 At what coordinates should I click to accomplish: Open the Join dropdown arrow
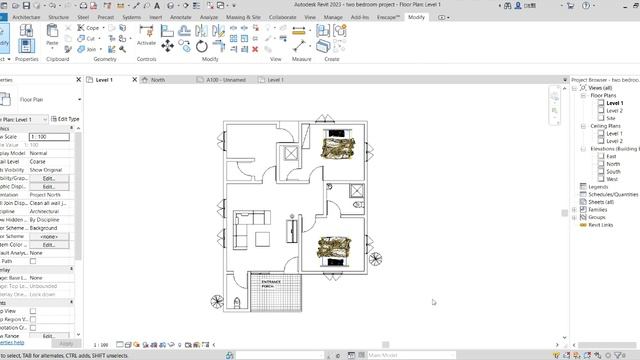click(x=101, y=49)
